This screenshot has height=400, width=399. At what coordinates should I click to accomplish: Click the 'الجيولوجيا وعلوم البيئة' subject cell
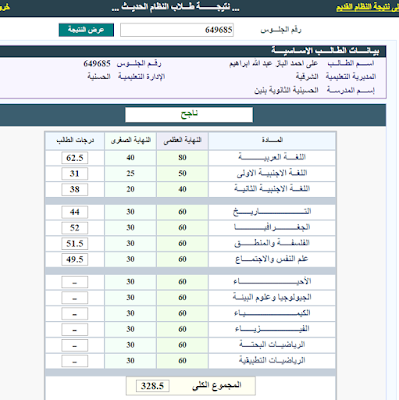(272, 298)
